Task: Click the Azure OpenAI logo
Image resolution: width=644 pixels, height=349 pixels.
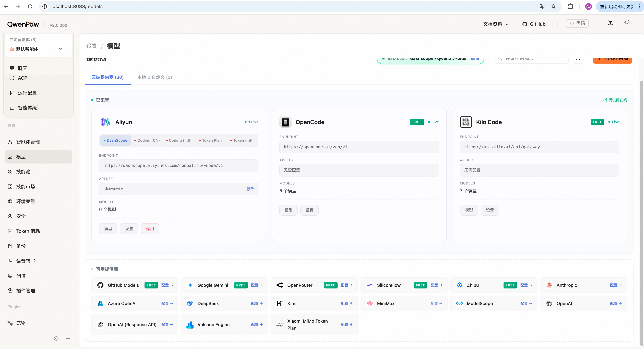Action: coord(101,304)
